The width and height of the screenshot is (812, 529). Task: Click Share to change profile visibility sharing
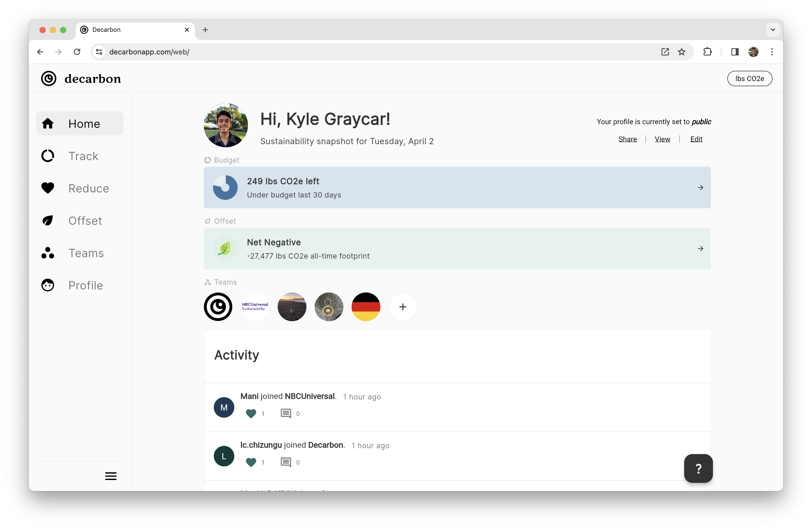628,139
